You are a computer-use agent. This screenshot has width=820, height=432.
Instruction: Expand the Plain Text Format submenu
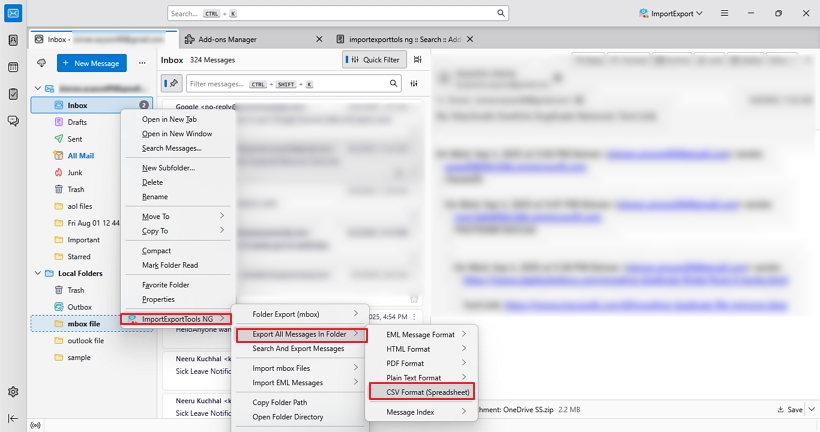(x=422, y=377)
